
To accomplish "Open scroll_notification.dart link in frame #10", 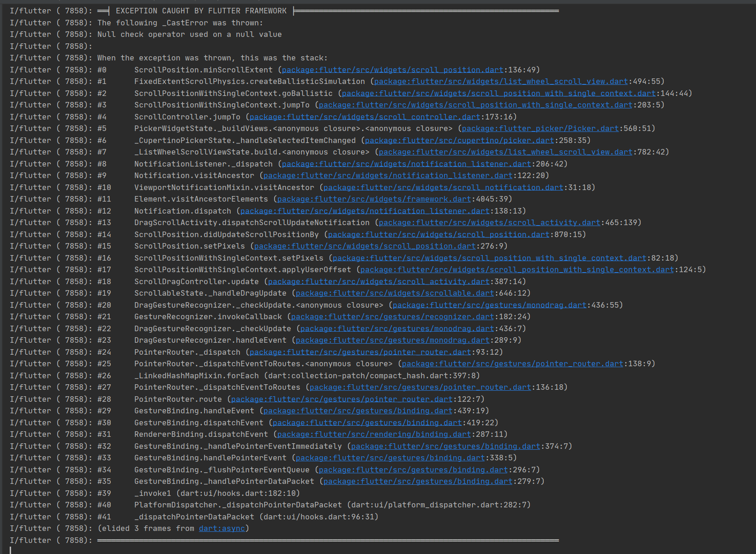I will point(443,187).
